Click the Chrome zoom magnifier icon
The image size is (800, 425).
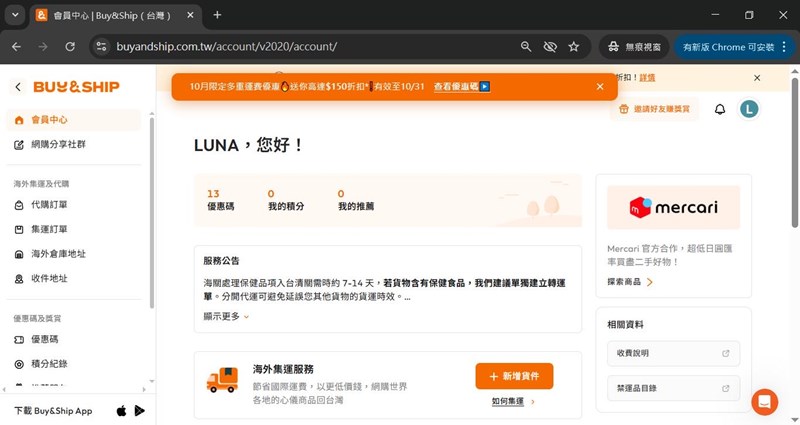coord(526,47)
